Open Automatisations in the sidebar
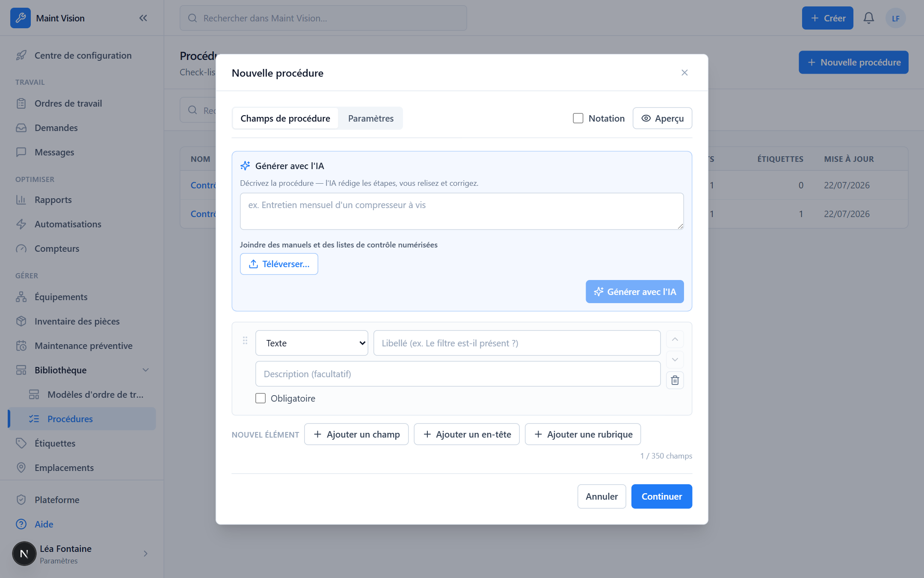The height and width of the screenshot is (578, 924). click(82, 224)
